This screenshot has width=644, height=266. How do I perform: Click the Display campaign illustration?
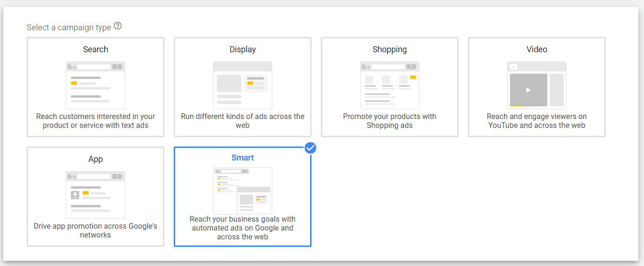(242, 85)
